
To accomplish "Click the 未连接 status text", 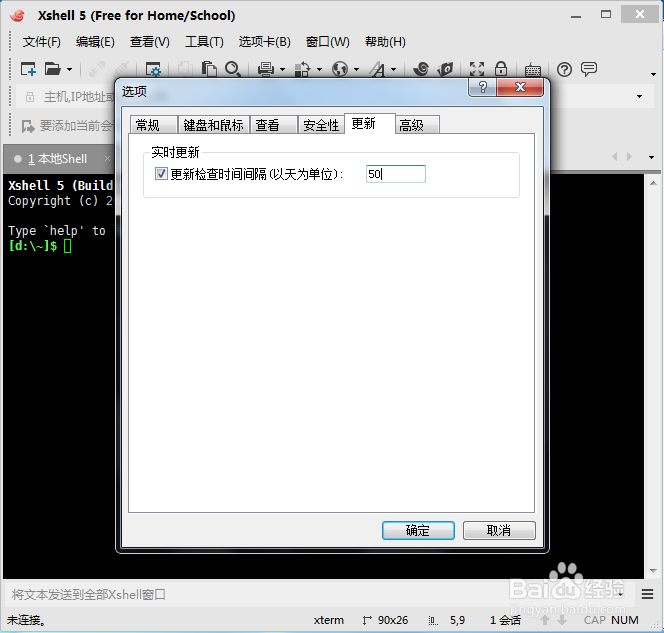I will coord(26,620).
